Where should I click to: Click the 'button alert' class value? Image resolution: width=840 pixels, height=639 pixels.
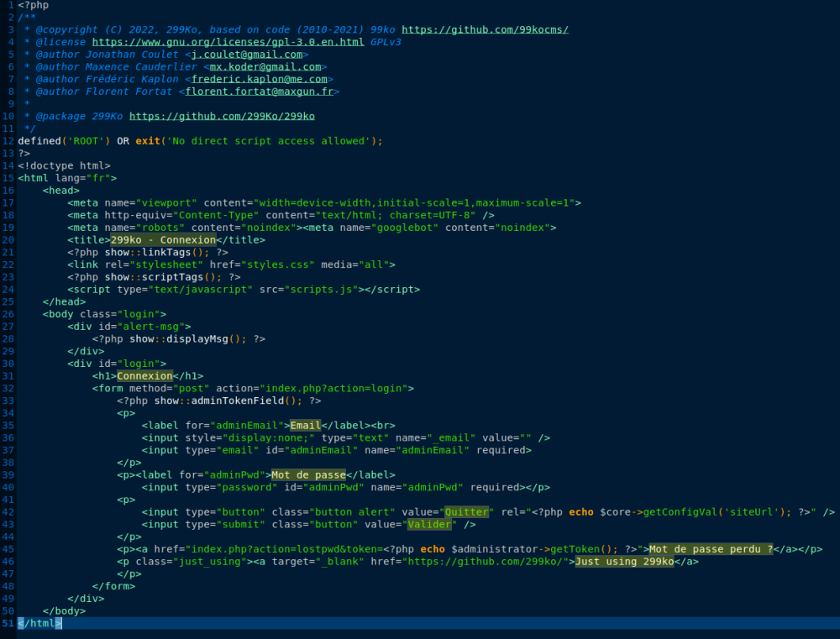[x=352, y=512]
